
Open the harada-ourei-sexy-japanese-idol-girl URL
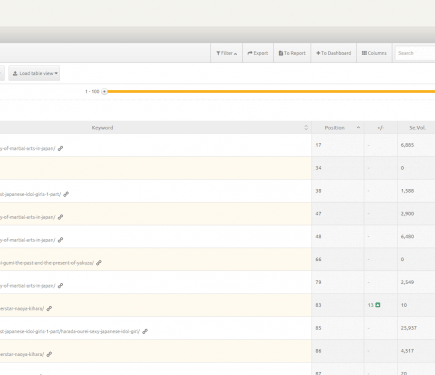click(70, 331)
